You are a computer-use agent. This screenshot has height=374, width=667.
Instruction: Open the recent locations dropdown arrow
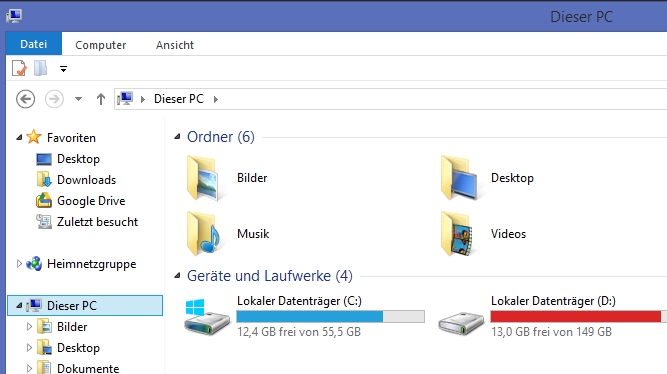[78, 99]
